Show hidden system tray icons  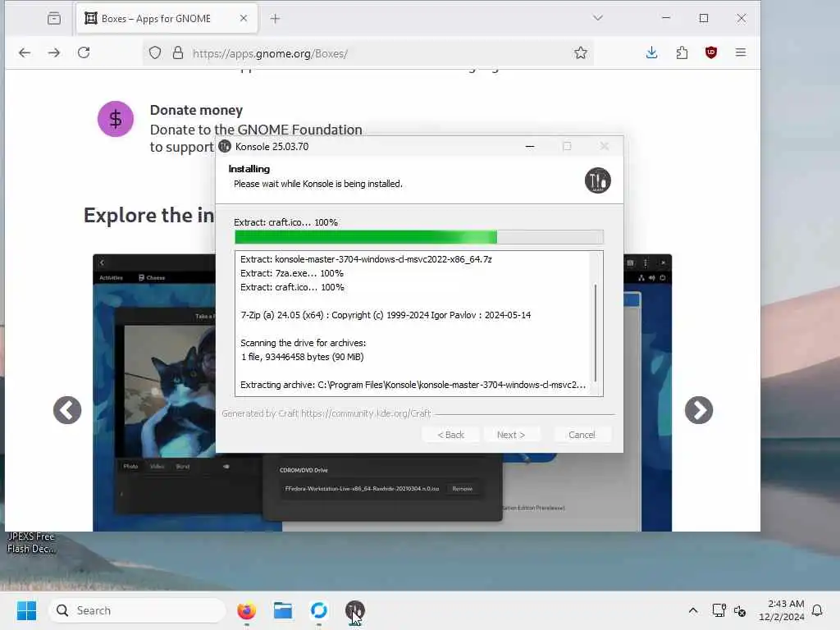692,610
